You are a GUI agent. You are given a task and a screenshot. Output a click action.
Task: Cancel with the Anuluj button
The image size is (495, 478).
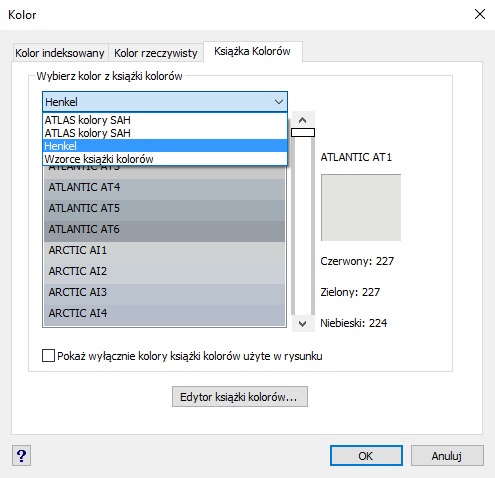click(x=447, y=456)
